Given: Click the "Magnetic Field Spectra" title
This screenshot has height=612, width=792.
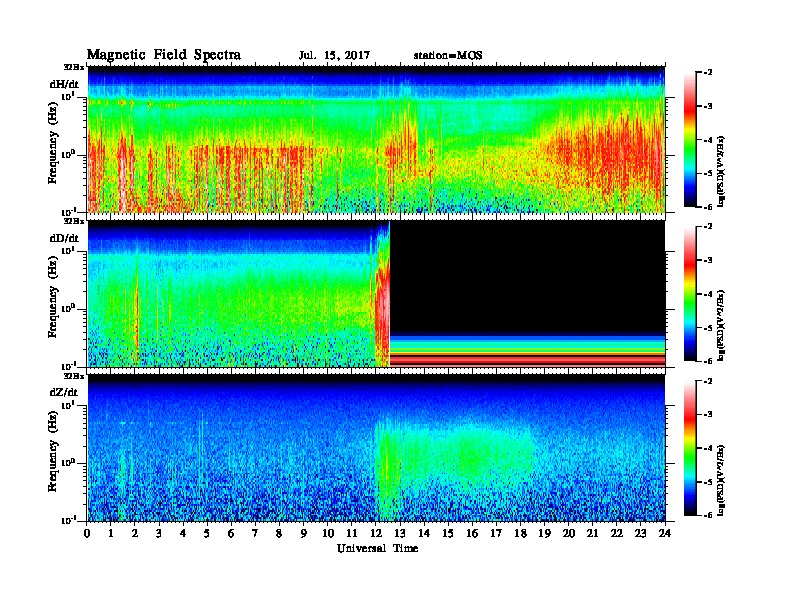Looking at the screenshot, I should [164, 55].
